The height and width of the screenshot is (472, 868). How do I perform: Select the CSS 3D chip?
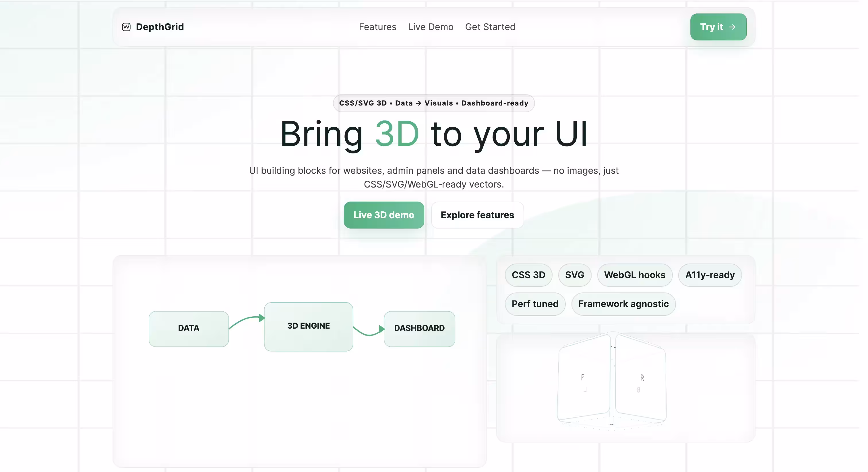coord(528,275)
